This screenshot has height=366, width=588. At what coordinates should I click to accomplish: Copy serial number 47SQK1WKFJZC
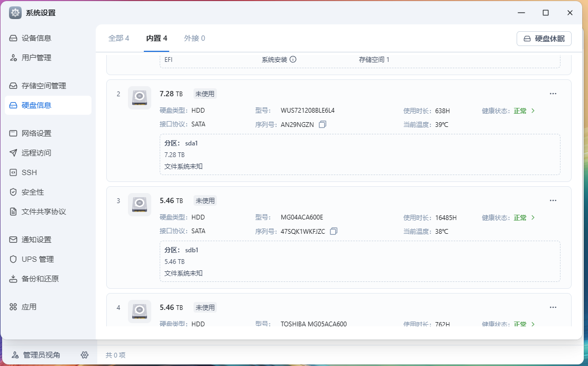334,231
